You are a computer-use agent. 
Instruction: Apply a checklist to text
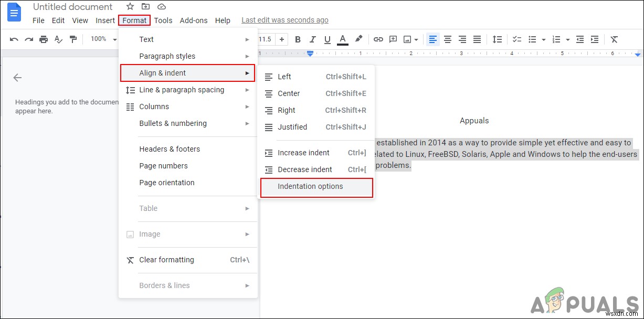click(x=516, y=39)
